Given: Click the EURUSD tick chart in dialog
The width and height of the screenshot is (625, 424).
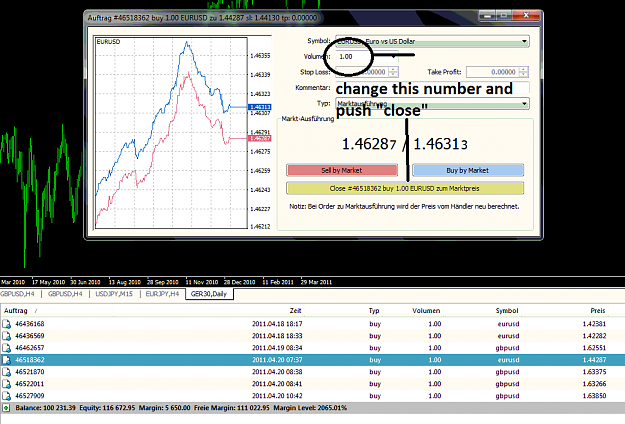Looking at the screenshot, I should [x=171, y=133].
